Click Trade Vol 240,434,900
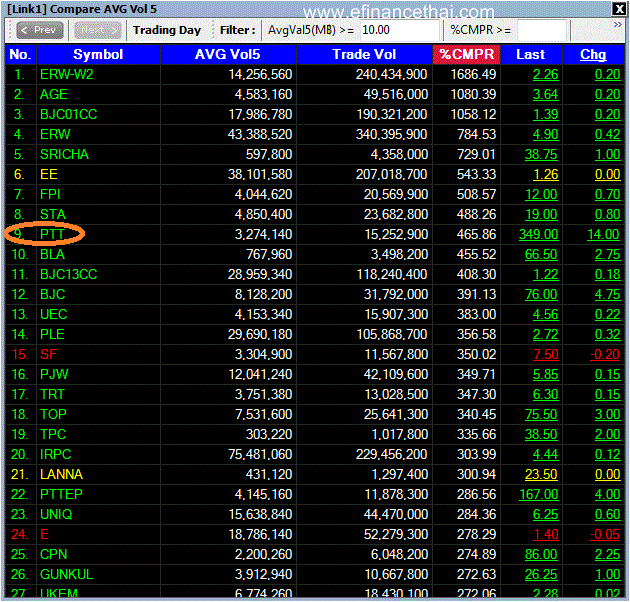The height and width of the screenshot is (602, 630). [391, 74]
